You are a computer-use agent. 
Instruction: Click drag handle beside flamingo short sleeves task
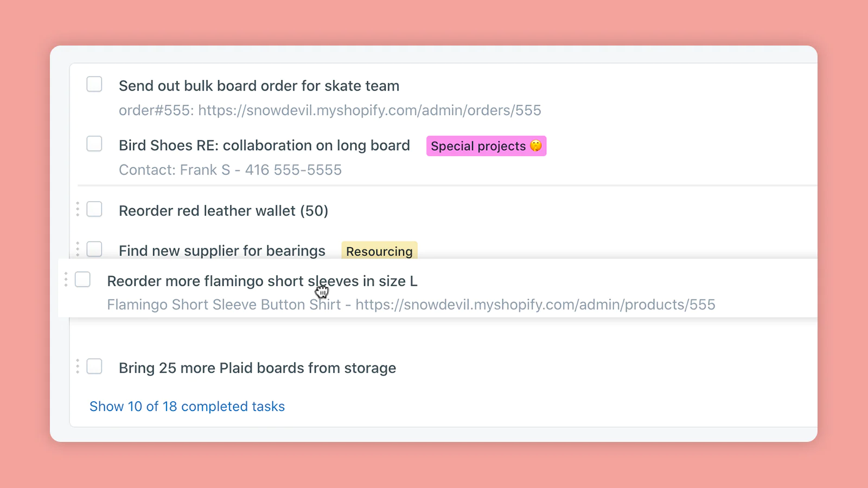[66, 280]
